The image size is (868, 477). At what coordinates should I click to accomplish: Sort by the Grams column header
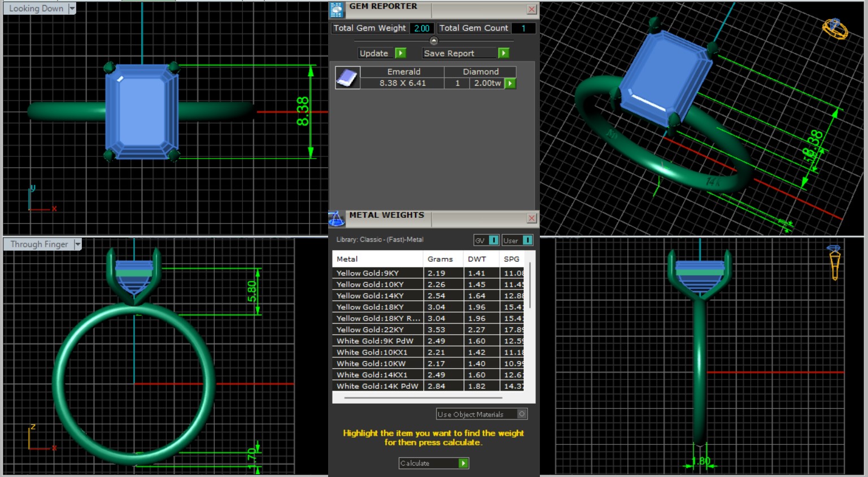tap(440, 259)
